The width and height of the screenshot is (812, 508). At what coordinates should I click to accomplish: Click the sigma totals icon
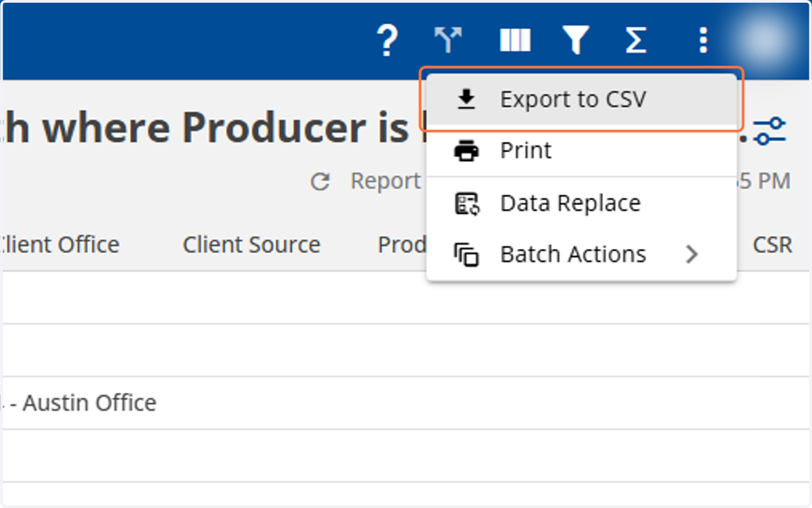[635, 41]
